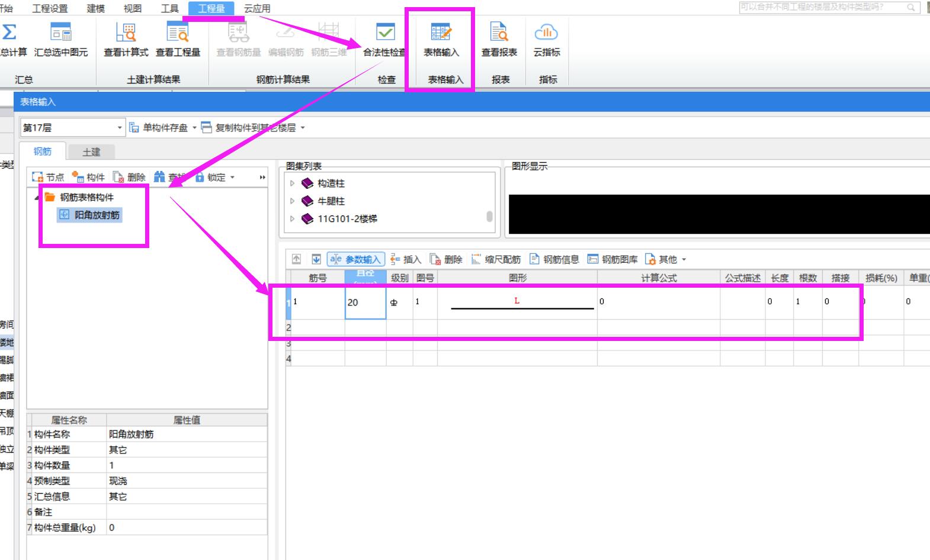Open the 云应用 ribbon tab
The height and width of the screenshot is (560, 930).
pyautogui.click(x=257, y=8)
